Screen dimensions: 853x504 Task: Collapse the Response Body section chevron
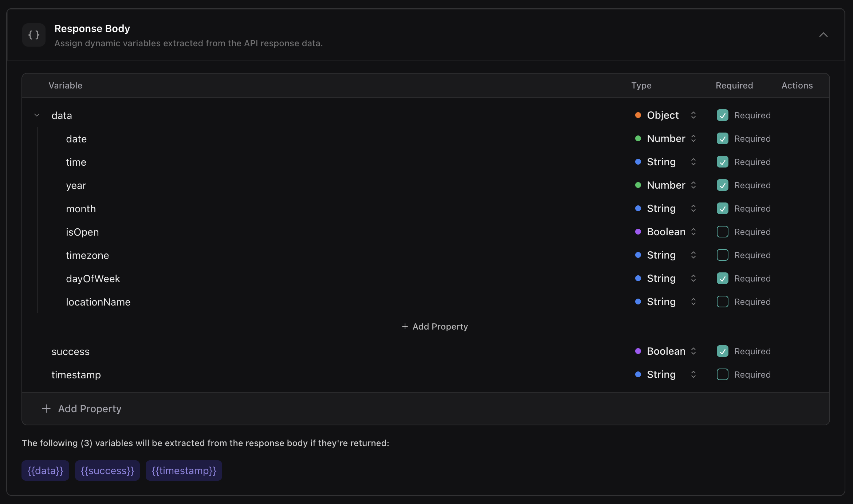click(x=823, y=35)
